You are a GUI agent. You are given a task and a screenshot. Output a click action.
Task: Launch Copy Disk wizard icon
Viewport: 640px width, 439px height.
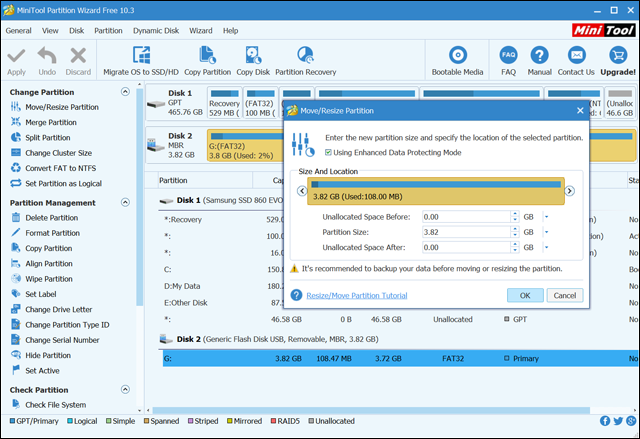(253, 55)
